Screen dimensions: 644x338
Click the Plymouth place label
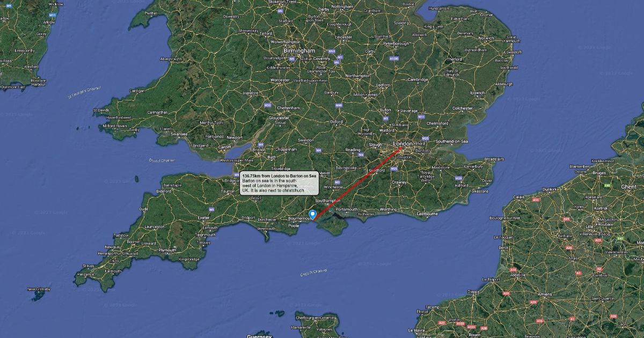pyautogui.click(x=167, y=250)
